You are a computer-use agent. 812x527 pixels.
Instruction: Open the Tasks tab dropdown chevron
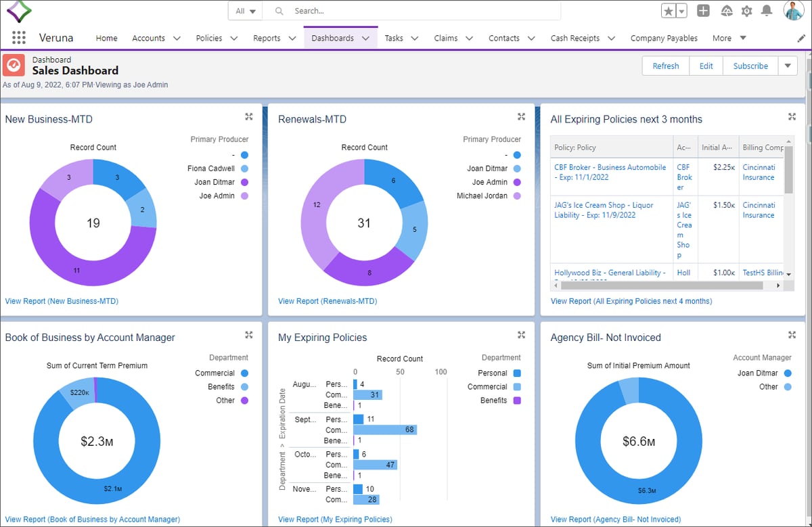tap(414, 39)
